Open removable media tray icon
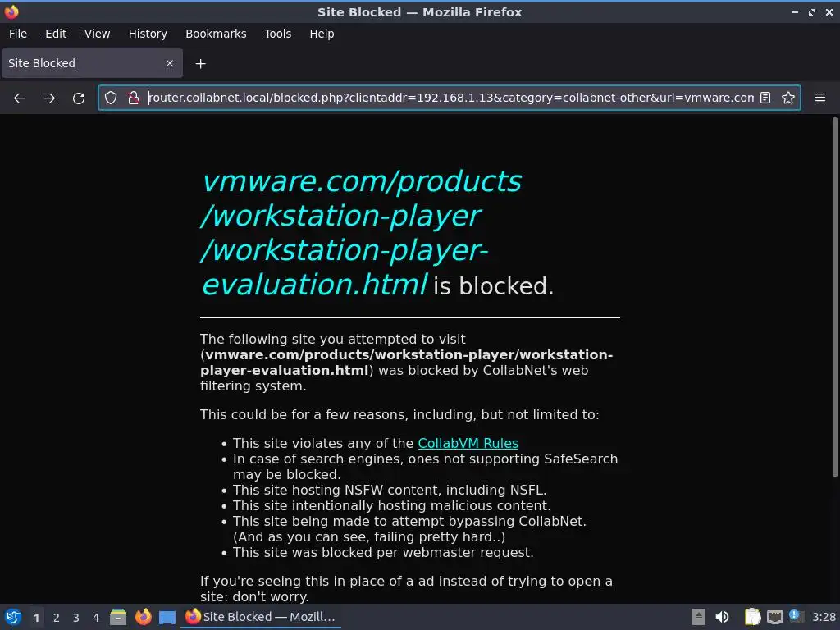This screenshot has height=630, width=840. click(699, 617)
